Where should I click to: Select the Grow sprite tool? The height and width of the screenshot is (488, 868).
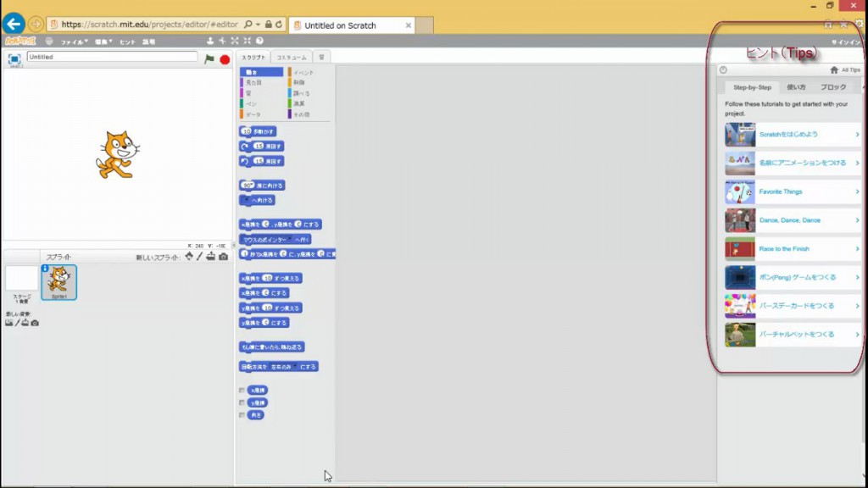(235, 41)
